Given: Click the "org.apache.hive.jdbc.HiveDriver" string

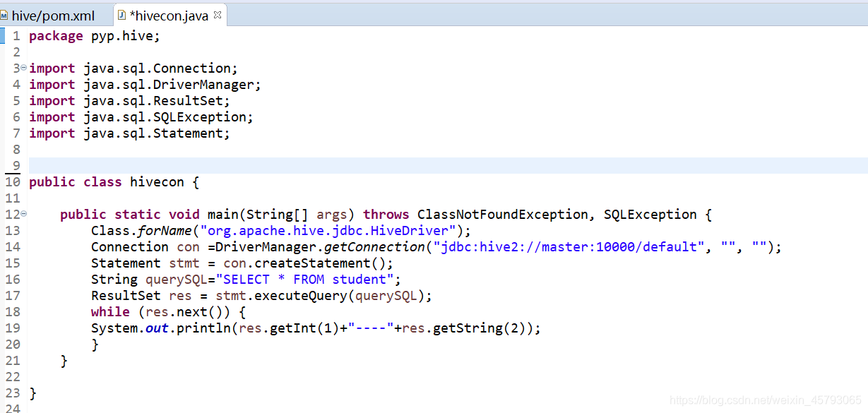Looking at the screenshot, I should [x=328, y=231].
